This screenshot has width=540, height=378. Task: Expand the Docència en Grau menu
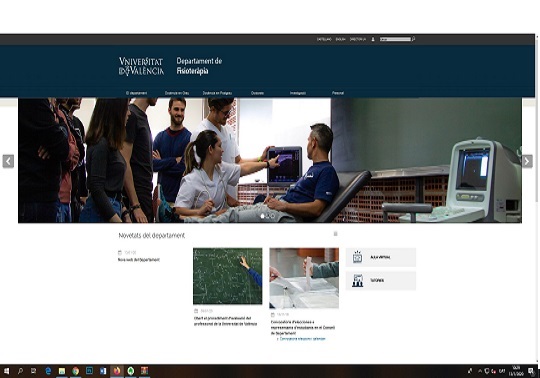(177, 93)
